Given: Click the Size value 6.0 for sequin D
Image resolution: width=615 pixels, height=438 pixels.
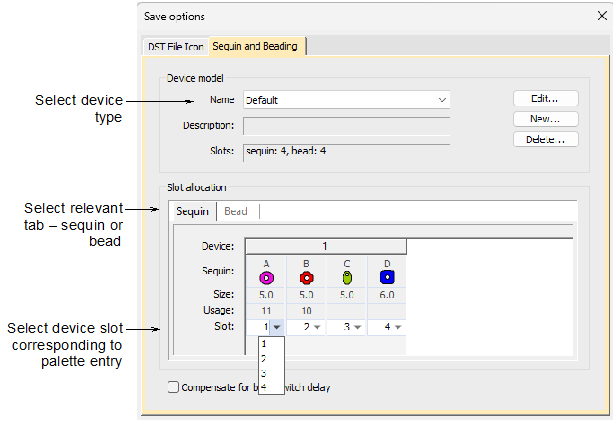Looking at the screenshot, I should (387, 295).
